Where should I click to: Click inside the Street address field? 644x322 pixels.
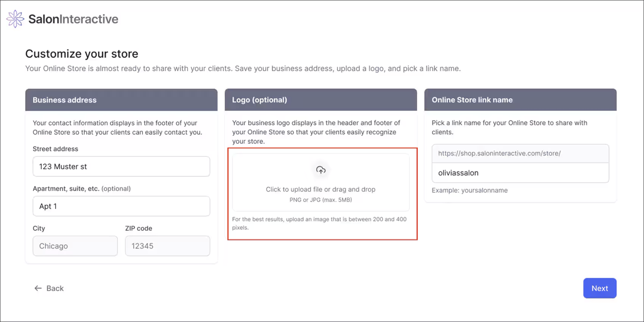point(121,166)
